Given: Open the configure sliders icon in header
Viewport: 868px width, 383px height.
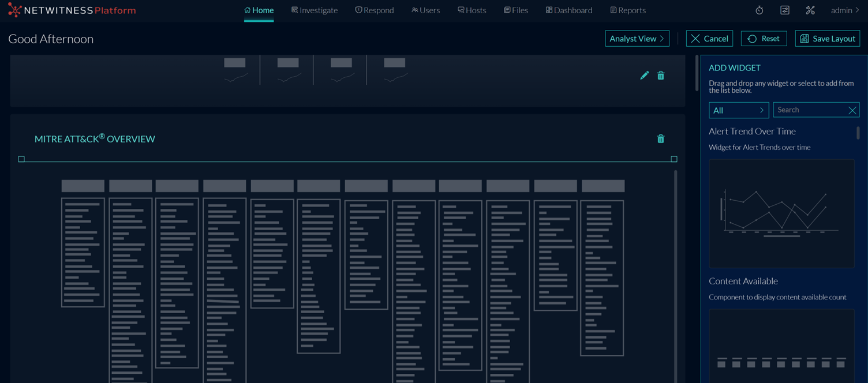Looking at the screenshot, I should point(785,10).
